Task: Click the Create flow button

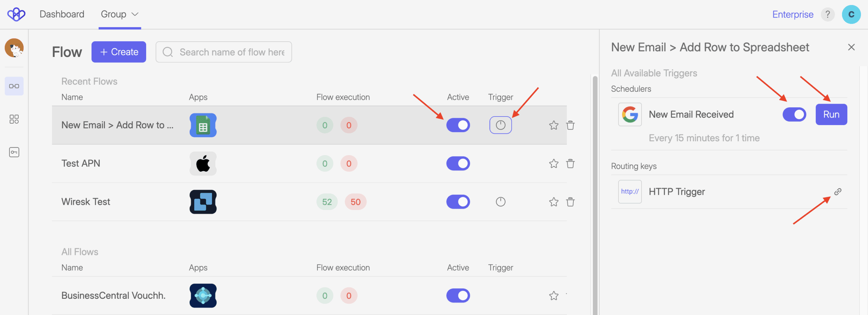Action: tap(119, 52)
